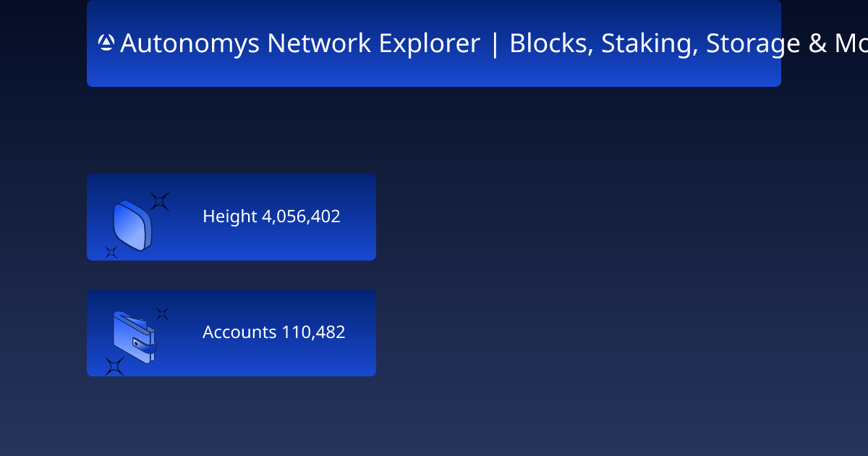Click the large sparkle below the wallet
868x456 pixels.
coord(114,366)
